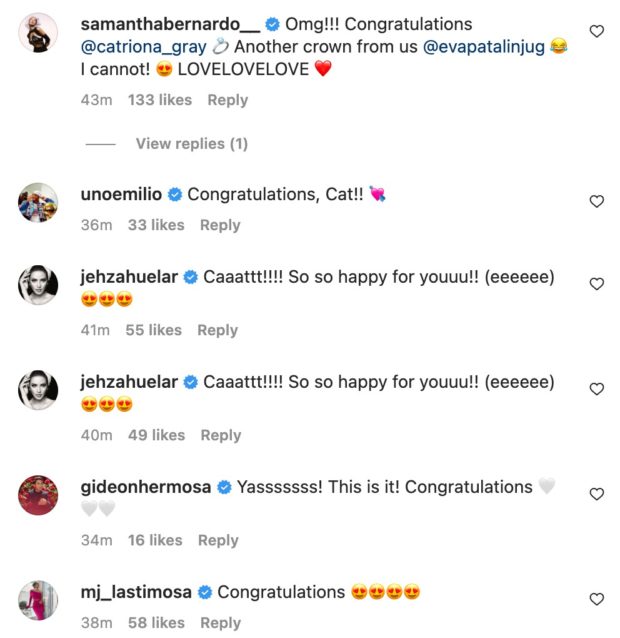Screen dimensions: 620x638
Task: Open samanthabernardo__ profile picture
Action: [x=38, y=33]
